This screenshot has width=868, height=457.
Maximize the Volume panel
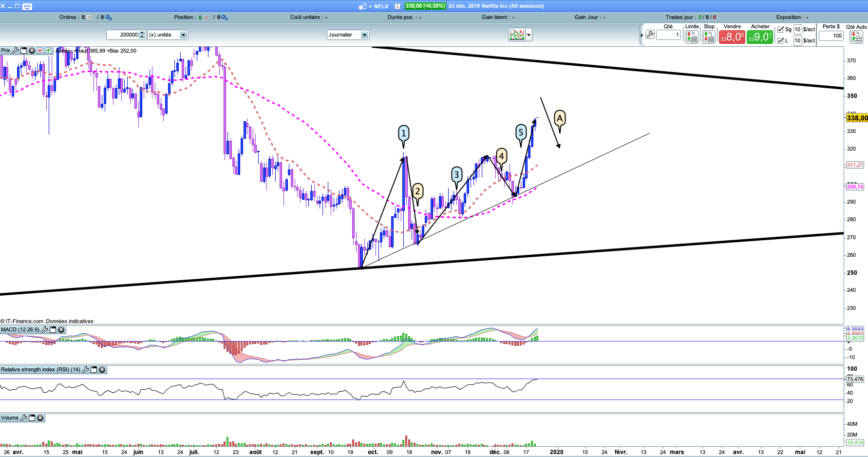[32, 418]
